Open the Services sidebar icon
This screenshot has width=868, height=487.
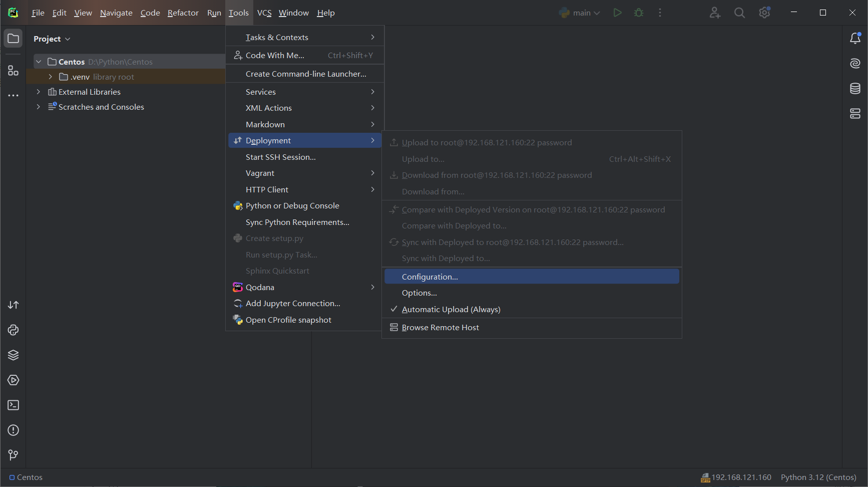(14, 380)
